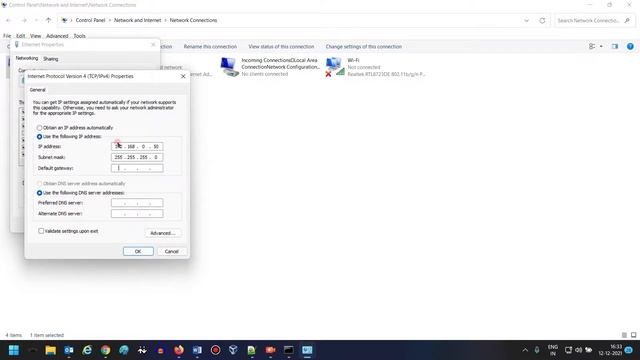The width and height of the screenshot is (640, 360).
Task: Launch Outlook from the taskbar
Action: pos(69,350)
